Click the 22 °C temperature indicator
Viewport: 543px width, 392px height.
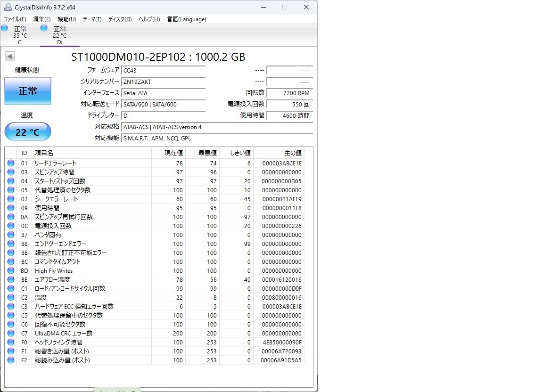(x=28, y=131)
